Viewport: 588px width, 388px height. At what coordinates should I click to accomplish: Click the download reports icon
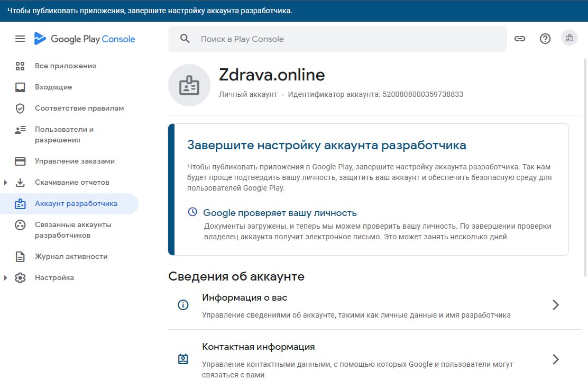[x=20, y=183]
